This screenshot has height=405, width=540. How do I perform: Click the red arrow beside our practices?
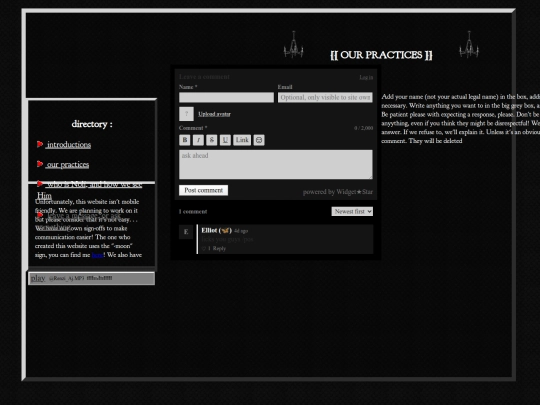click(40, 164)
